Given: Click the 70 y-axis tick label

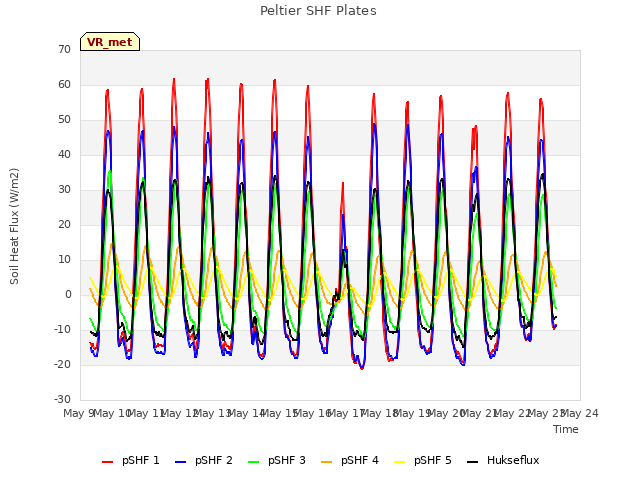Looking at the screenshot, I should coord(64,50).
